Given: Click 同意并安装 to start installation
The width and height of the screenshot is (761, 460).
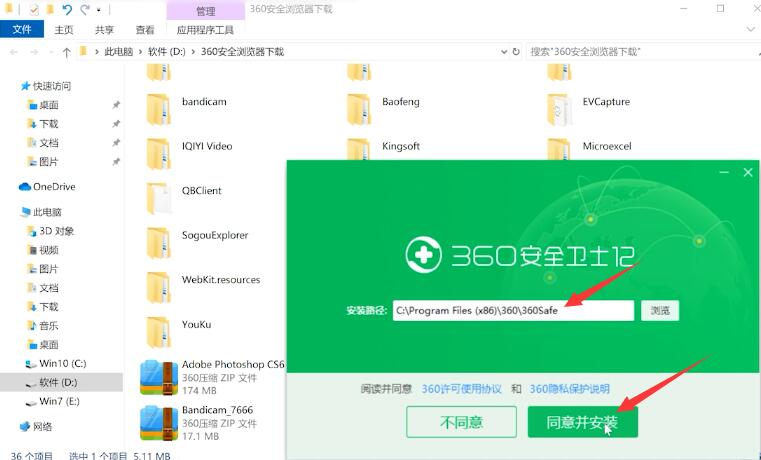Looking at the screenshot, I should point(582,422).
